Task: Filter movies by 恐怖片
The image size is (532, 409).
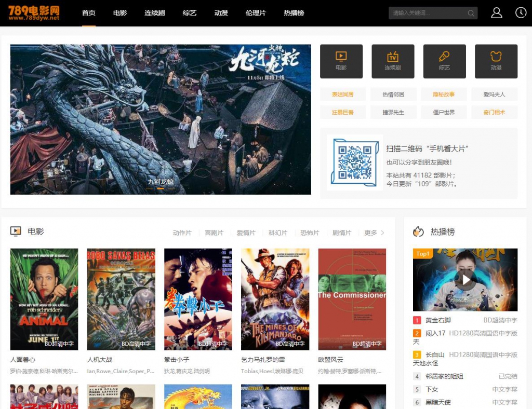Action: [310, 233]
